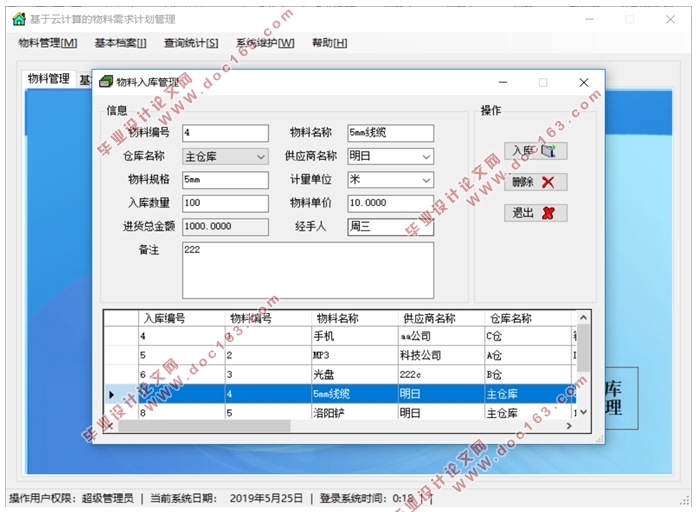Select the table cell C仓

click(x=528, y=336)
